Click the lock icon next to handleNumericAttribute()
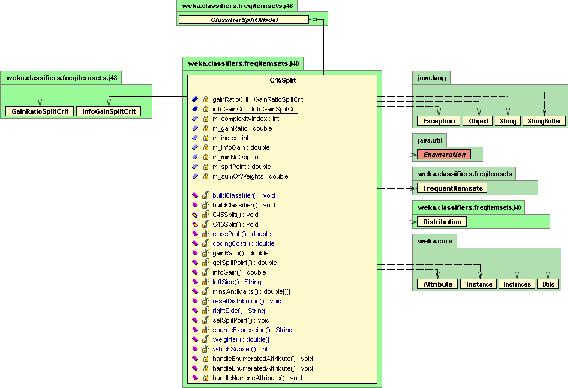 [205, 378]
